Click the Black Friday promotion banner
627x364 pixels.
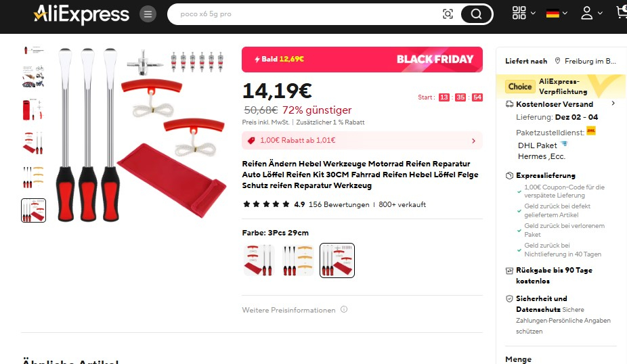click(x=362, y=59)
